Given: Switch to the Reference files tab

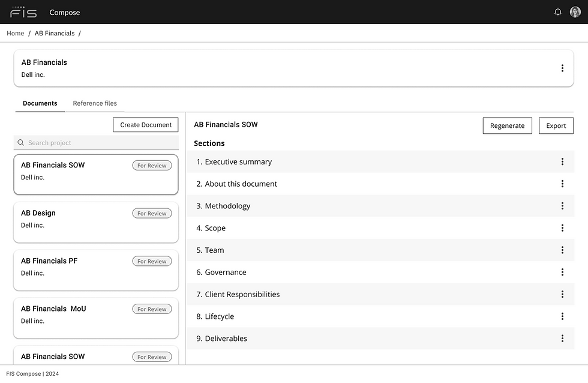Looking at the screenshot, I should (x=94, y=103).
